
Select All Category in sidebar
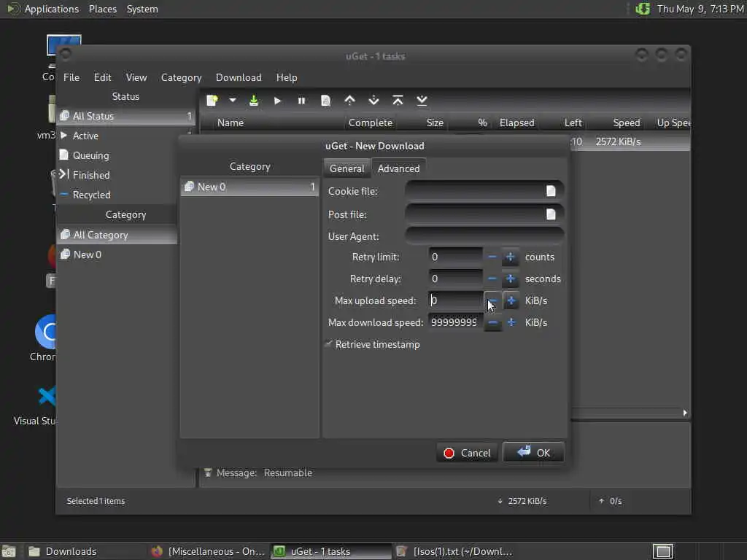click(x=117, y=235)
